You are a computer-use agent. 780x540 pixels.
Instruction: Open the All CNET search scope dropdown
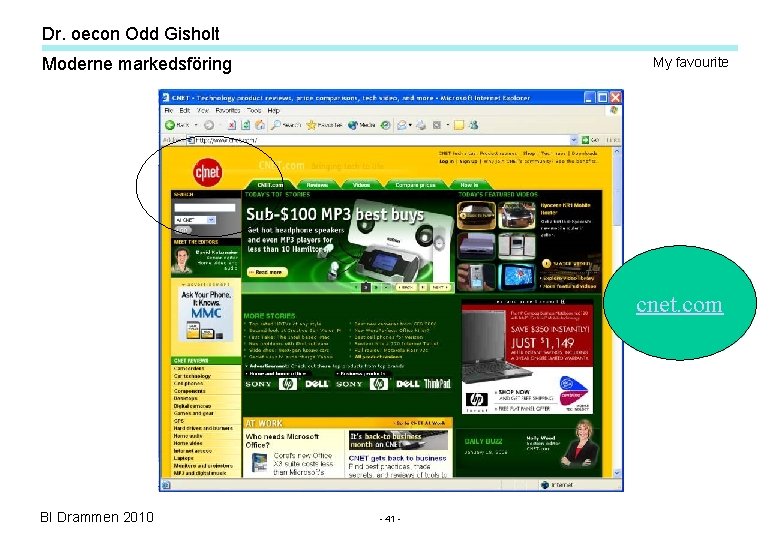(195, 220)
